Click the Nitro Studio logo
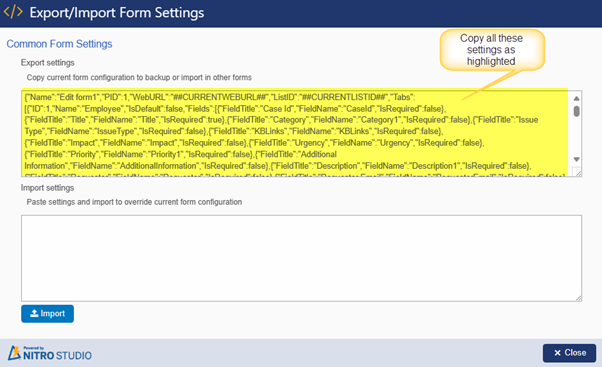The image size is (602, 367). coord(50,353)
